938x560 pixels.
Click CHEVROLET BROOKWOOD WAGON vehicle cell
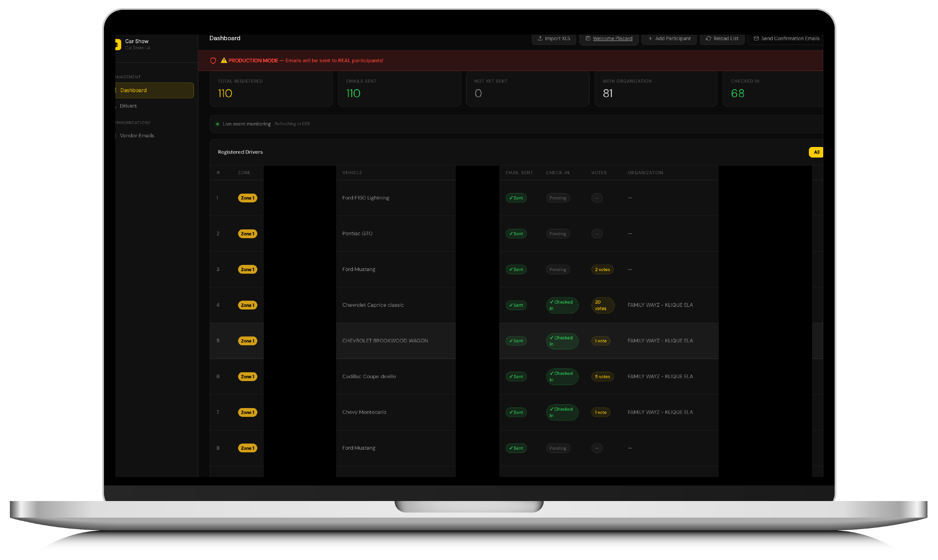point(385,341)
